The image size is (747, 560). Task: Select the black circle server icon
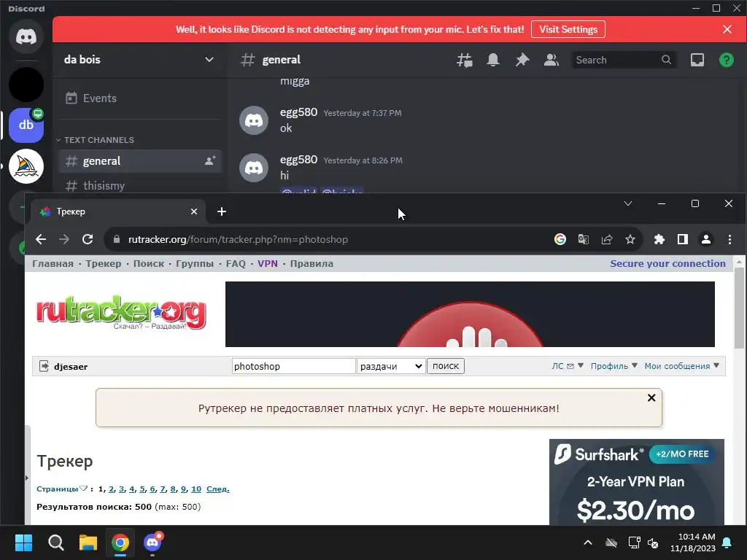pos(26,85)
